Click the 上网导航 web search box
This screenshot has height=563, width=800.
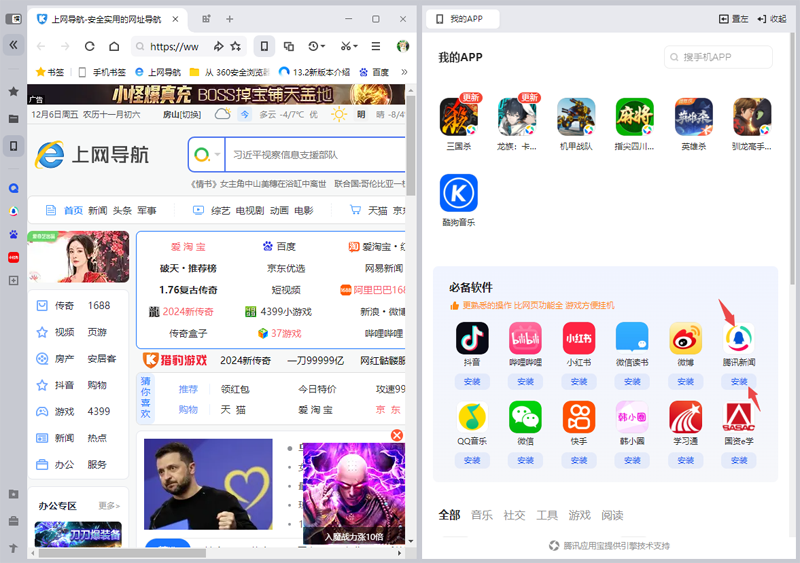[x=315, y=155]
